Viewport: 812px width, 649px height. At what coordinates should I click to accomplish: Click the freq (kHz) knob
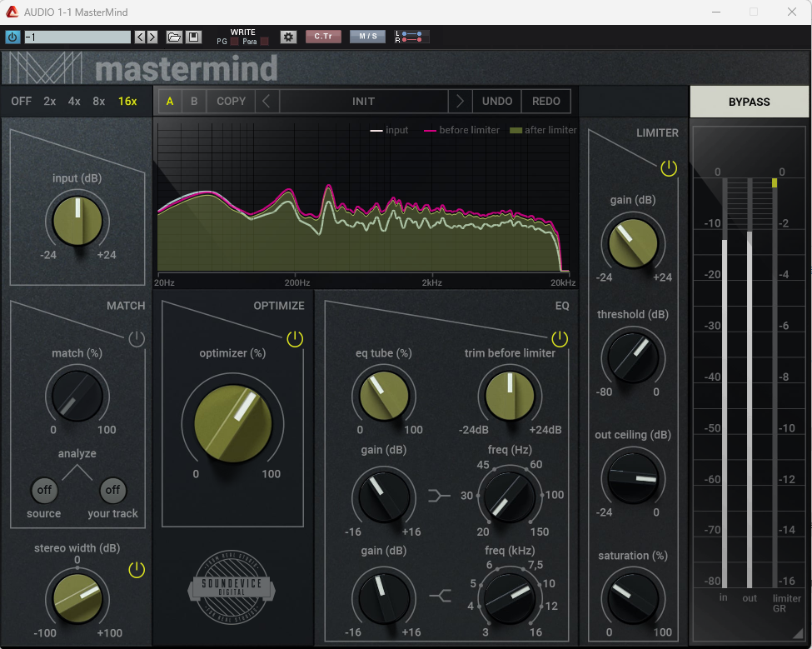pos(510,597)
